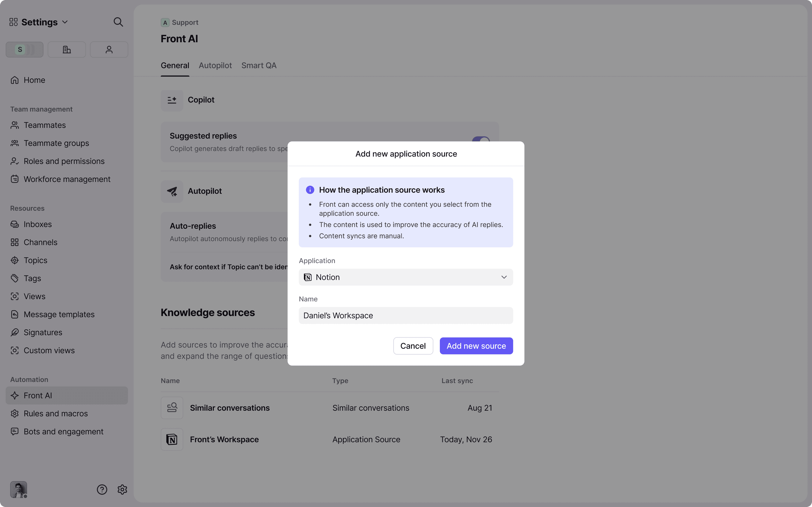Switch to the Autopilot tab
Screen dimensions: 812x507
(215, 65)
